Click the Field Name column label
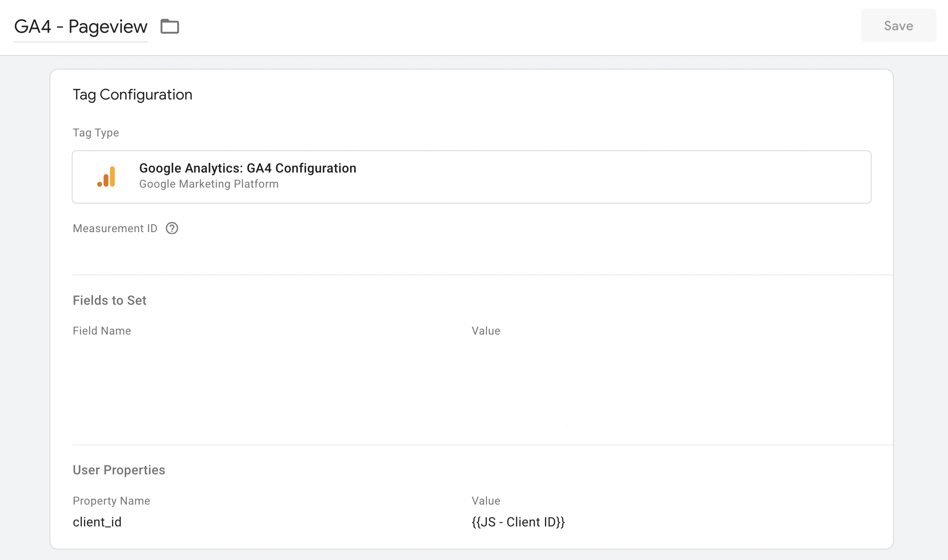This screenshot has width=948, height=560. [x=102, y=331]
